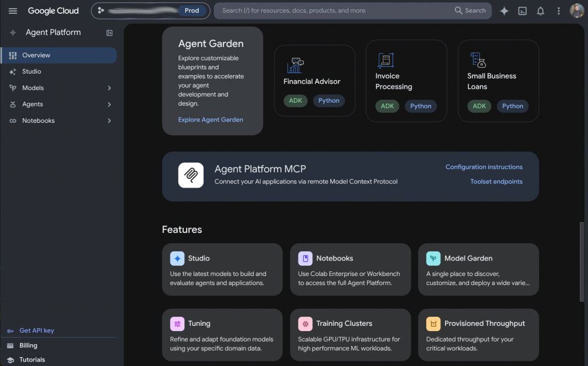Open the Training Clusters feature card title
Screen dimensions: 588x366
[345, 324]
